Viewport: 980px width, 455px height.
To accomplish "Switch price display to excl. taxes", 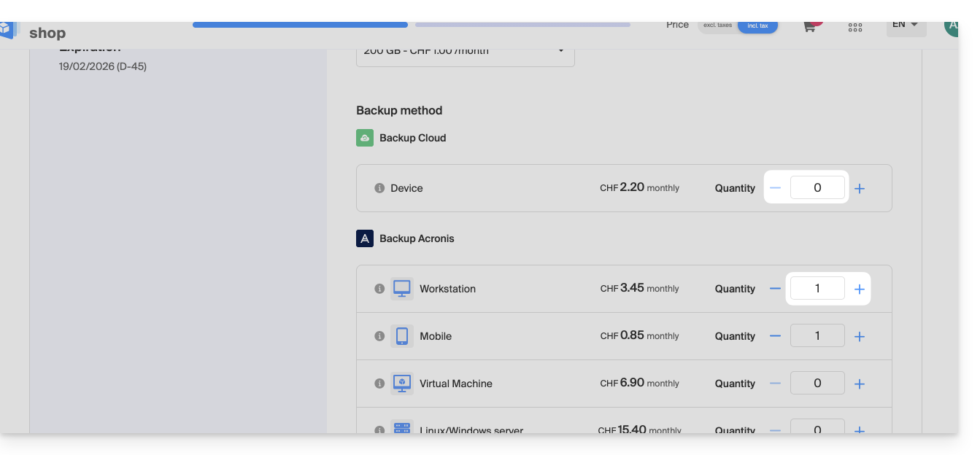I will (717, 26).
